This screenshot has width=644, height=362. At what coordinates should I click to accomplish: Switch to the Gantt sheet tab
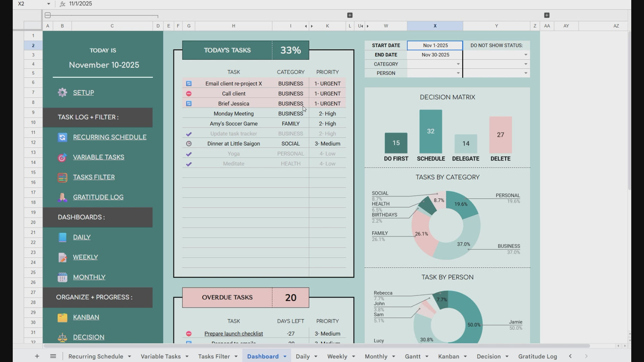(x=413, y=356)
